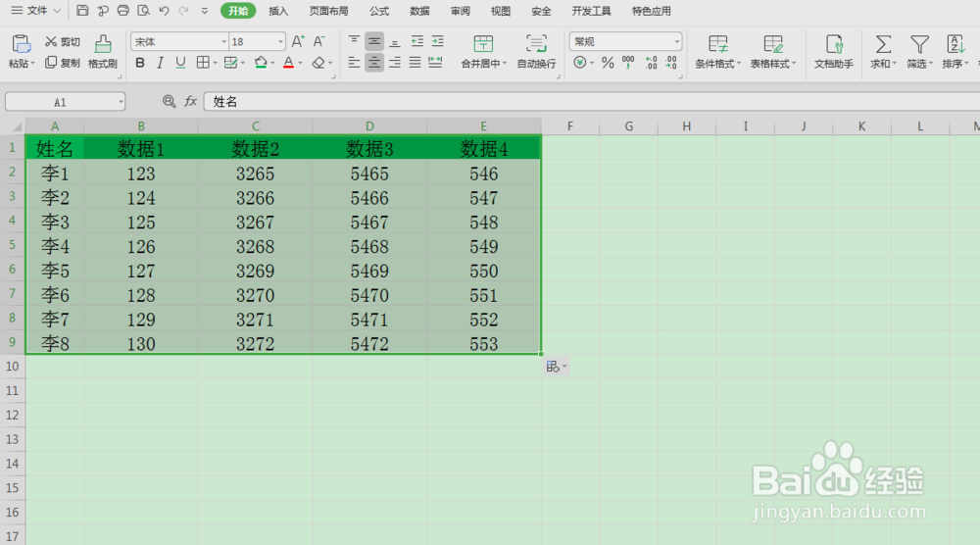Toggle Wrap Text (自动换行)
This screenshot has height=545, width=980.
coord(536,51)
